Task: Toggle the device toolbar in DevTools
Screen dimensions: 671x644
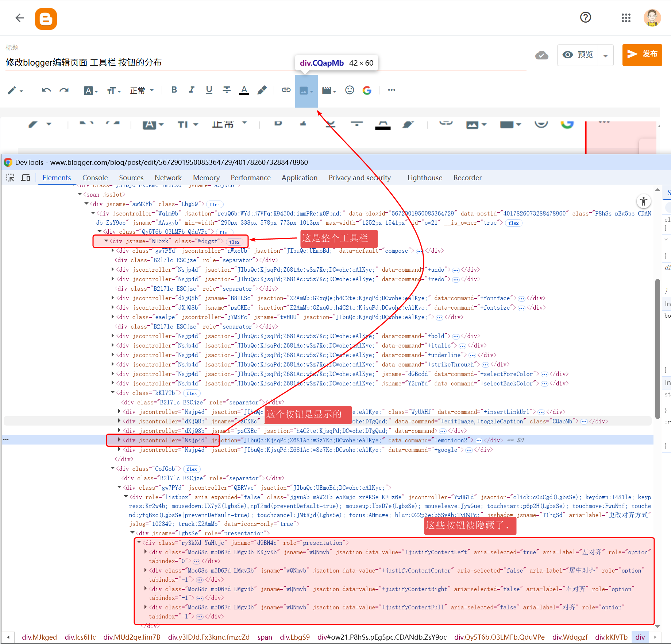Action: point(26,178)
